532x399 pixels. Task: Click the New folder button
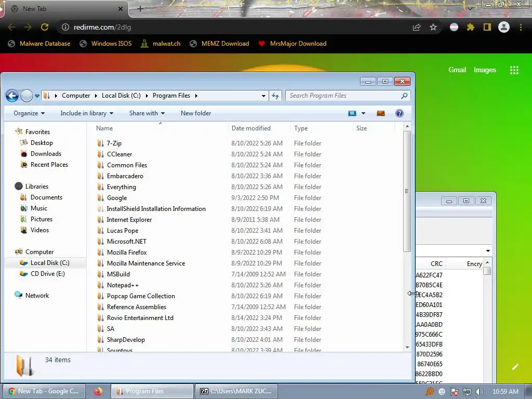196,113
